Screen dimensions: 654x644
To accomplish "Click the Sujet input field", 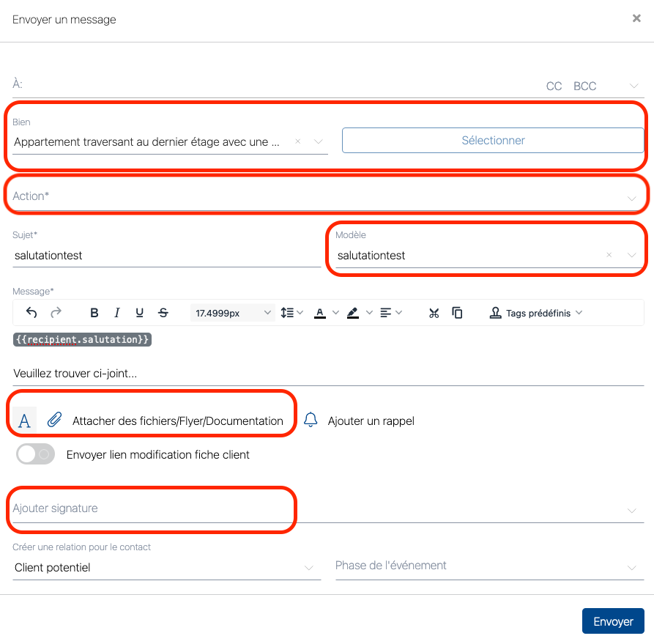I will tap(166, 256).
